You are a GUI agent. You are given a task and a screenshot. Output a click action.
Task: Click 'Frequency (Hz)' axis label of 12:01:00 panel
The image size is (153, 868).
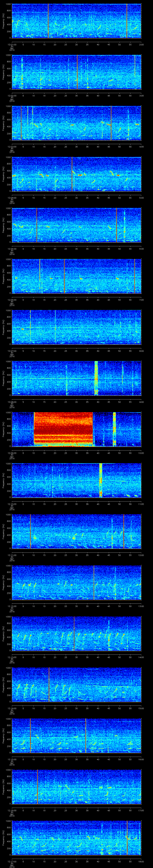[x=3, y=21]
